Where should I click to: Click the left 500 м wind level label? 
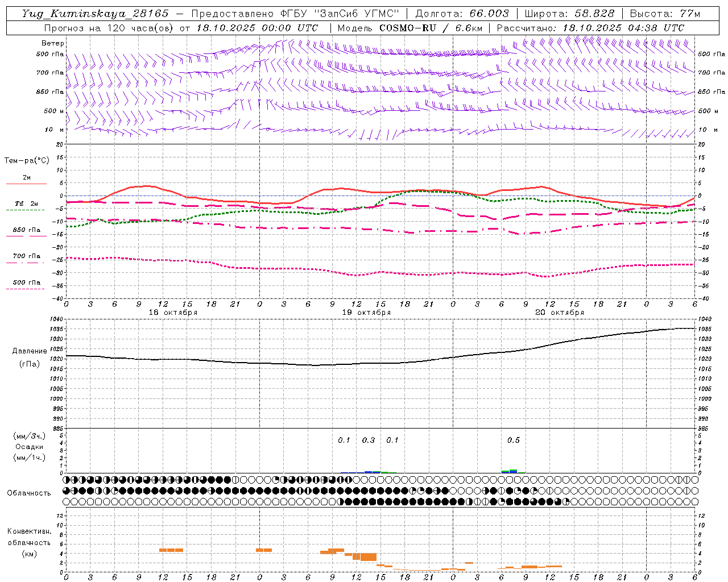[x=54, y=111]
